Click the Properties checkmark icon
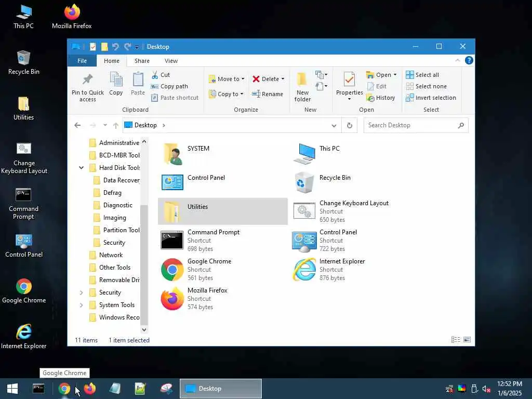This screenshot has height=399, width=532. click(349, 79)
